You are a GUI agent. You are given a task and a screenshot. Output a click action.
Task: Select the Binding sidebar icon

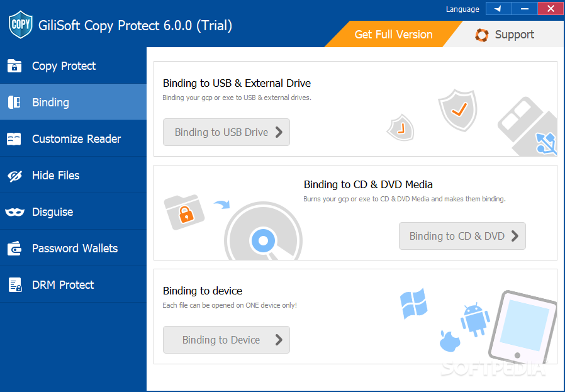point(14,103)
